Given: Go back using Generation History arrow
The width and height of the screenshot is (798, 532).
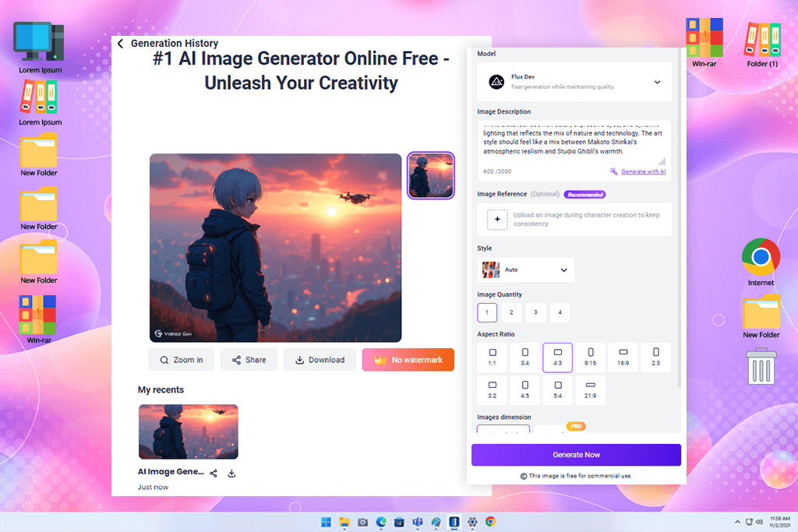Looking at the screenshot, I should coord(120,44).
